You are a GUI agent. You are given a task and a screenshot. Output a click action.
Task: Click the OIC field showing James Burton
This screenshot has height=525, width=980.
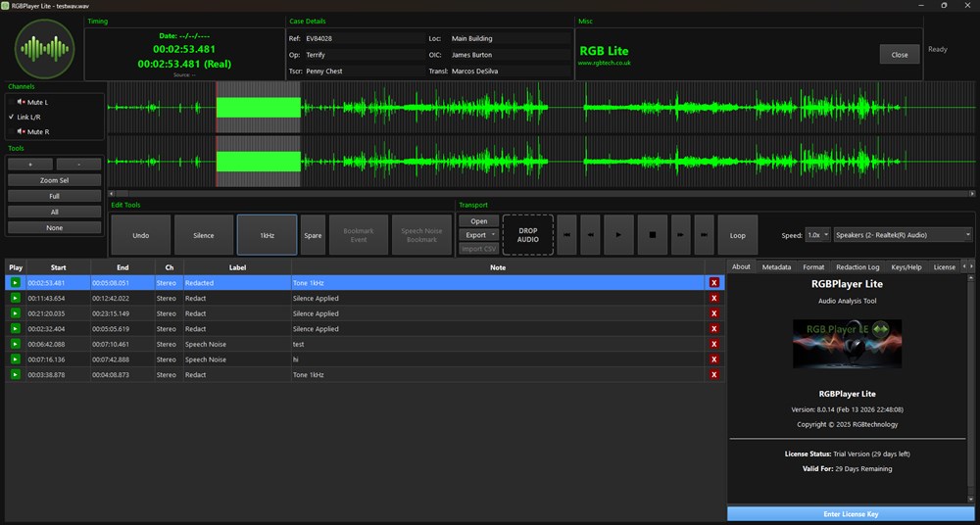(510, 55)
